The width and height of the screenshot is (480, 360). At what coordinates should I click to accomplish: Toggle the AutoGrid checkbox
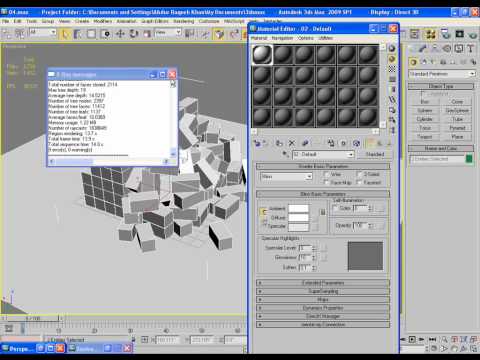pos(423,94)
